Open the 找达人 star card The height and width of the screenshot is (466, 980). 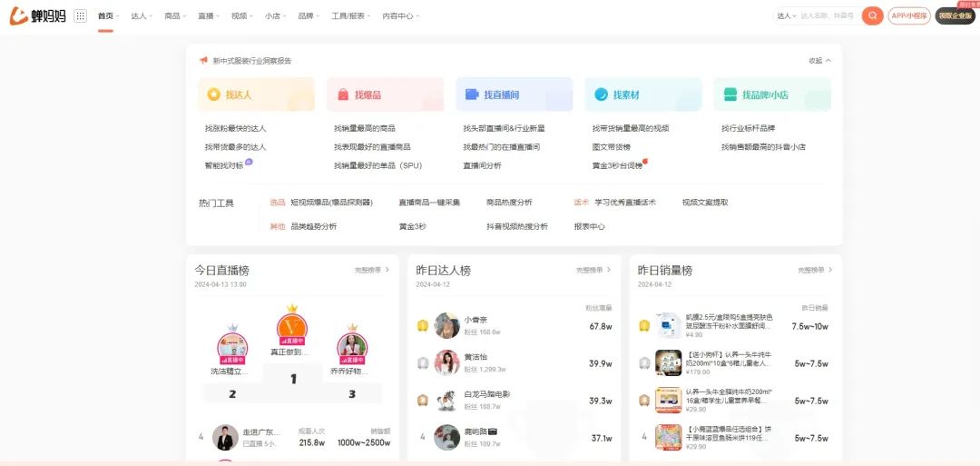pos(256,94)
